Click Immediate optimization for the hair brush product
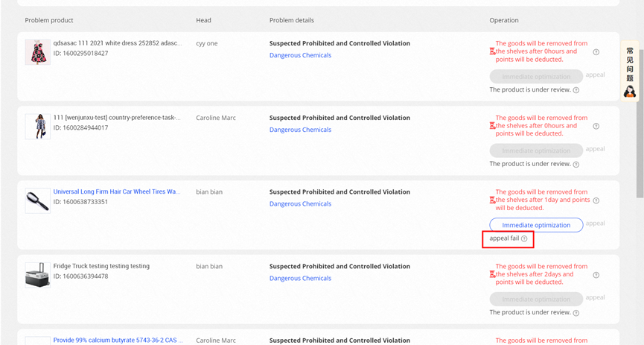This screenshot has width=644, height=345. [x=536, y=225]
